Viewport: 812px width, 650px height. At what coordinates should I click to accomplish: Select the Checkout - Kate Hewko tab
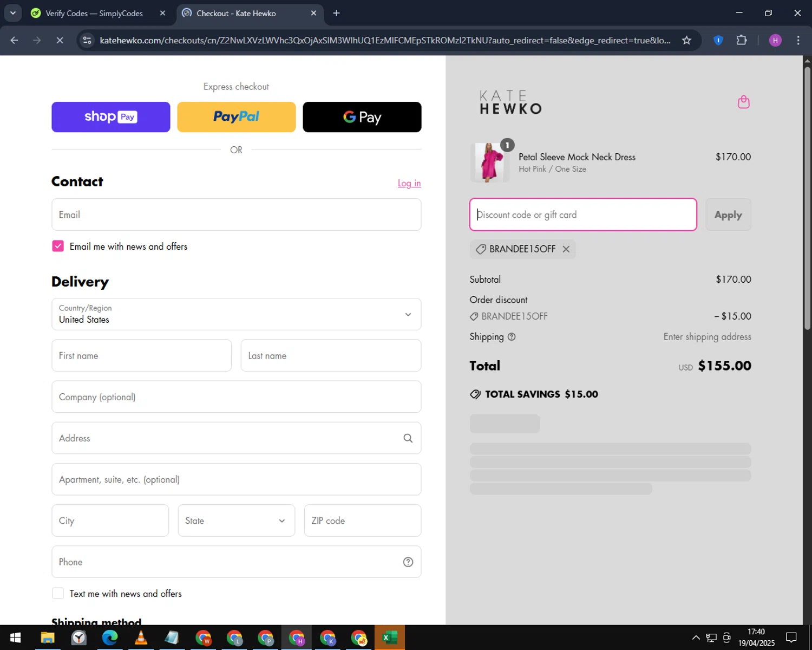point(236,13)
